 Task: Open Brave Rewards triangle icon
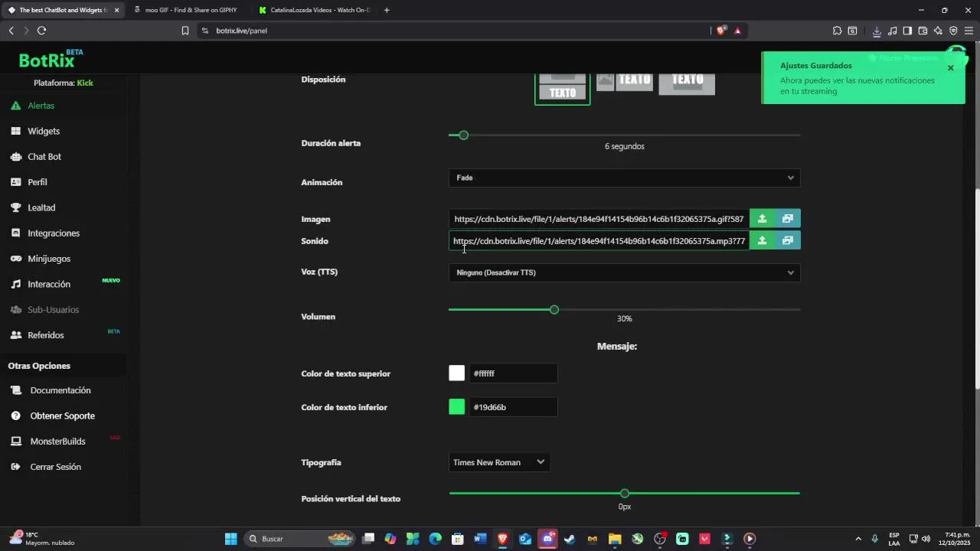[737, 31]
